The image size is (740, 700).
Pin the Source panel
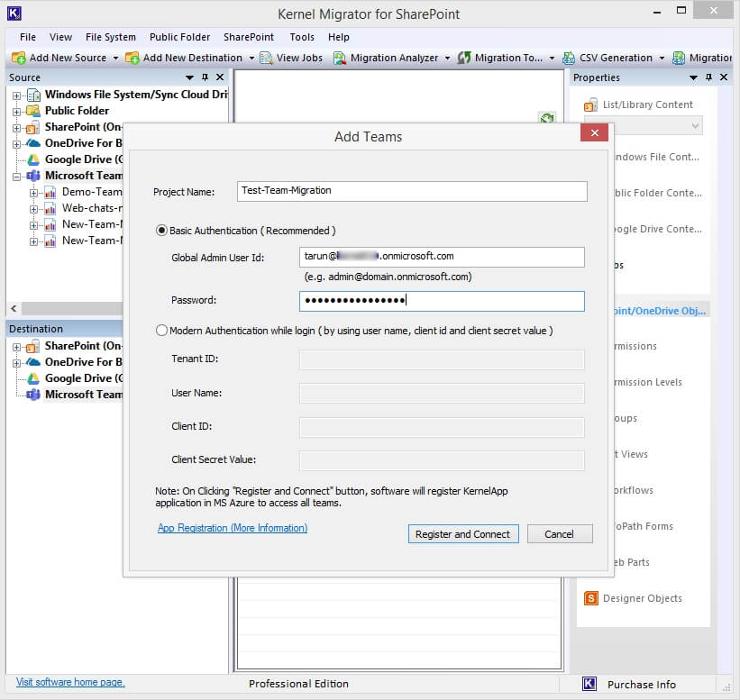click(205, 77)
